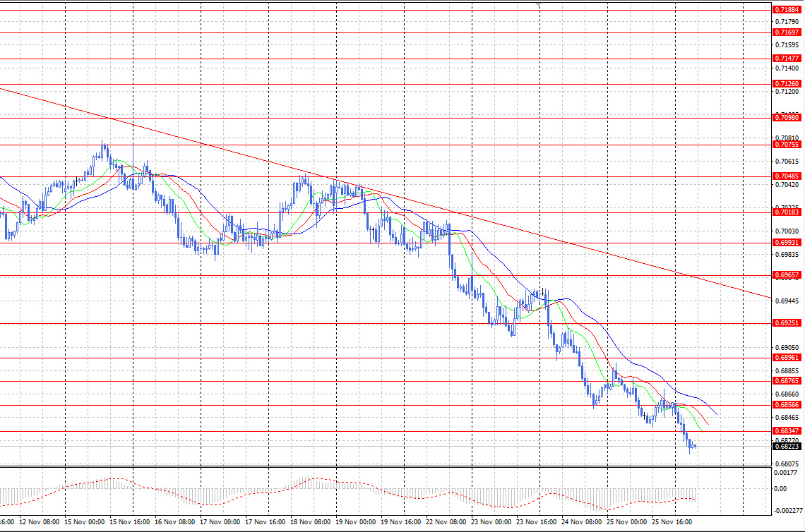Image resolution: width=805 pixels, height=532 pixels.
Task: Click the 0.71884 red price level label
Action: [787, 10]
